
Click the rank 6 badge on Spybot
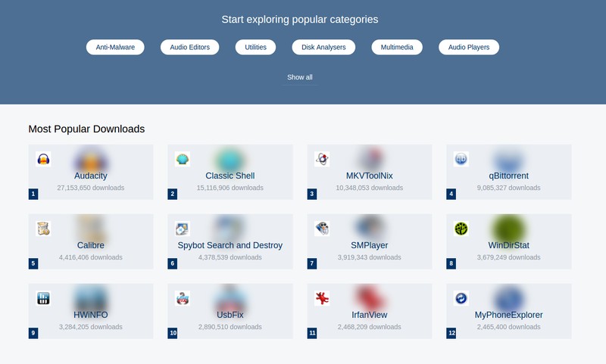click(x=173, y=263)
